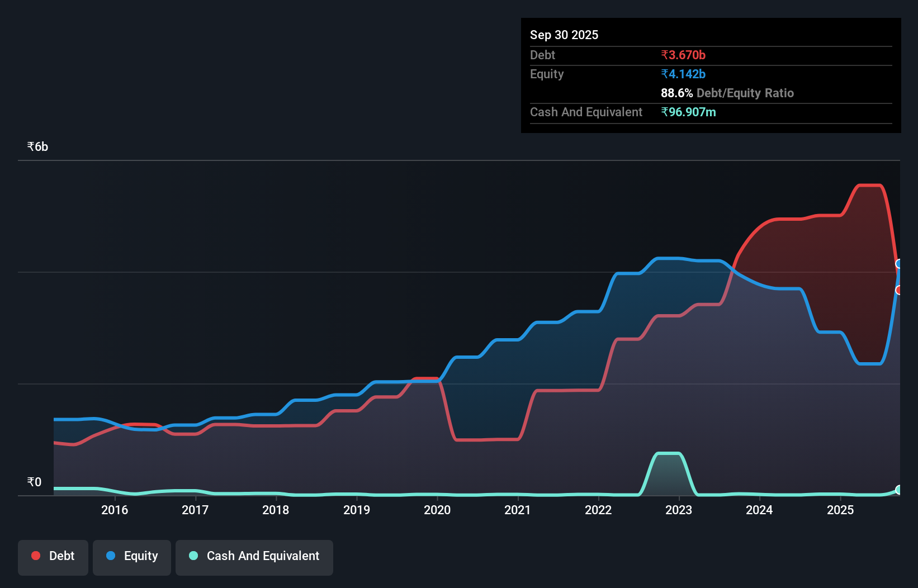Click the ₹6b gridline value
Image resolution: width=918 pixels, height=588 pixels.
[37, 146]
